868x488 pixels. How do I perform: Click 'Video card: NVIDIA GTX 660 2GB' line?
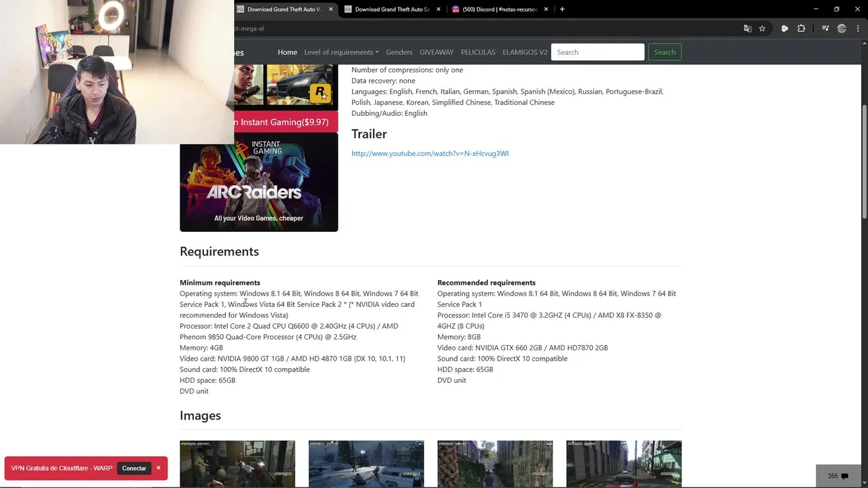tap(522, 348)
